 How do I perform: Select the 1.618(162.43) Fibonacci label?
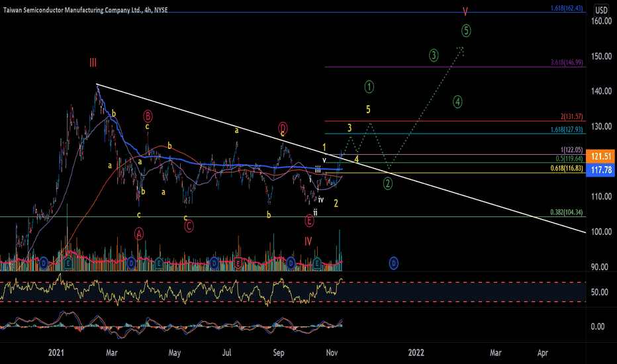tap(567, 8)
